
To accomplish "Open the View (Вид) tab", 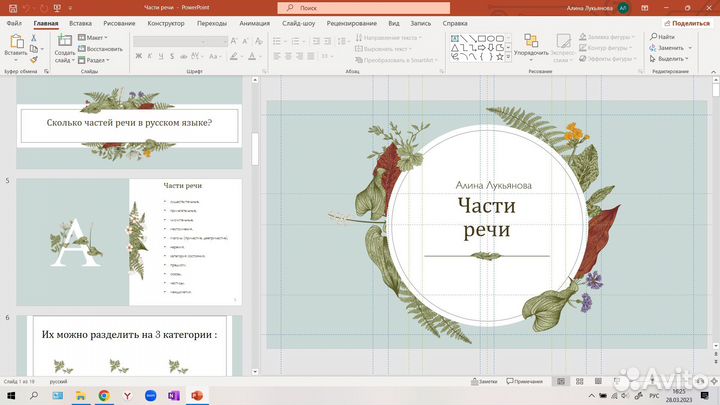I will [x=394, y=23].
